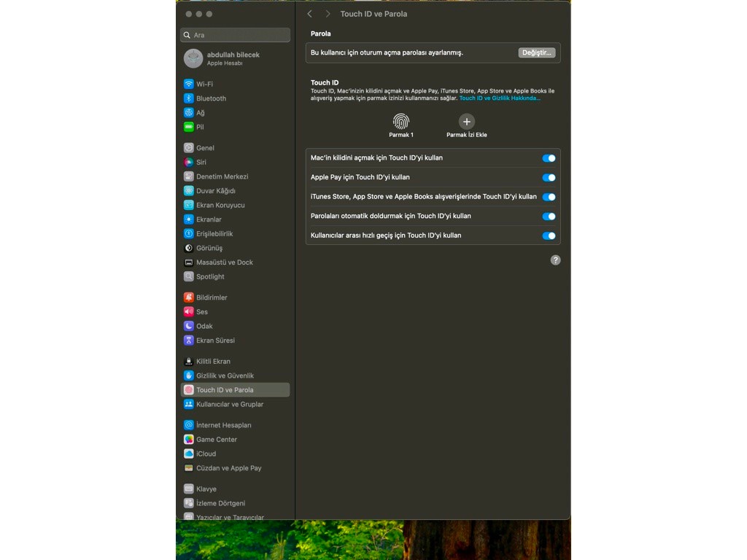Turn off Touch ID password autofill
The image size is (747, 560).
pos(549,216)
